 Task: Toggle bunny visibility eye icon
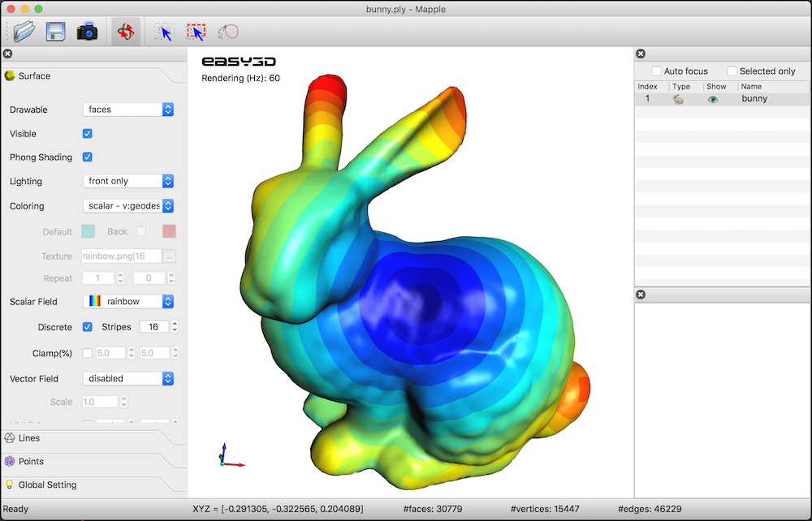tap(713, 99)
